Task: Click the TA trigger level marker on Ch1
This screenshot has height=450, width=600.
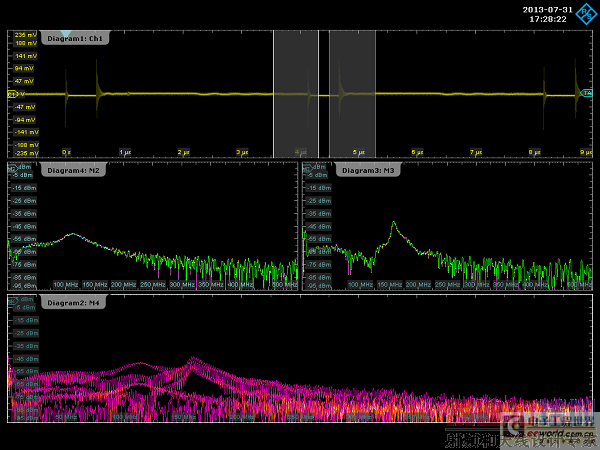Action: [x=587, y=93]
